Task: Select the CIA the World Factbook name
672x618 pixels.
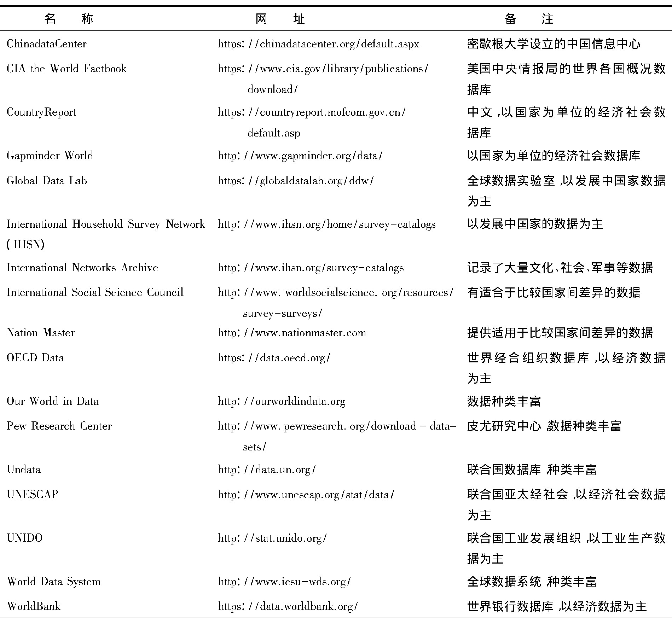Action: [66, 69]
